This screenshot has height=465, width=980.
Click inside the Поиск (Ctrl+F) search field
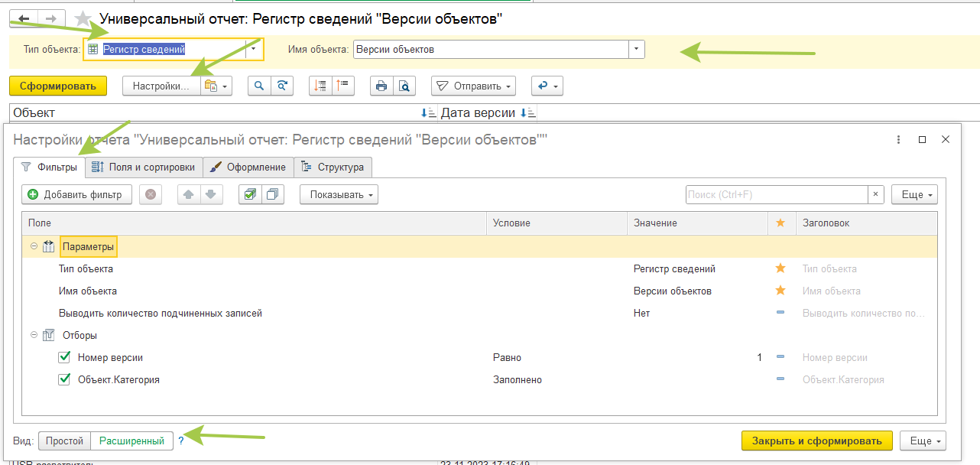click(x=772, y=194)
